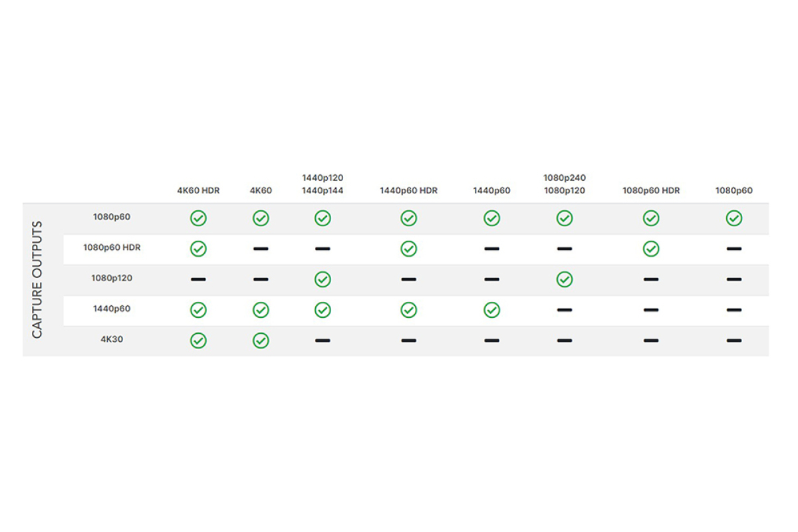Click the 4K30 row label

(x=112, y=339)
